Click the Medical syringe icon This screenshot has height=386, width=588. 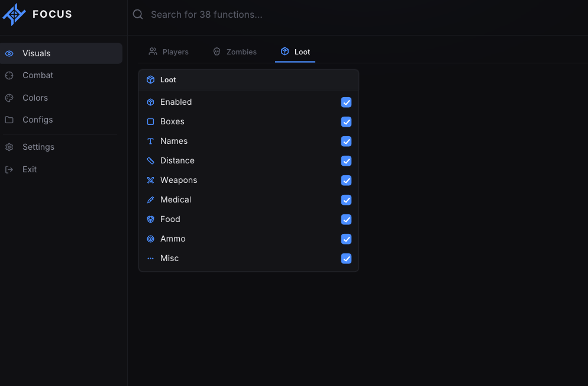tap(150, 200)
